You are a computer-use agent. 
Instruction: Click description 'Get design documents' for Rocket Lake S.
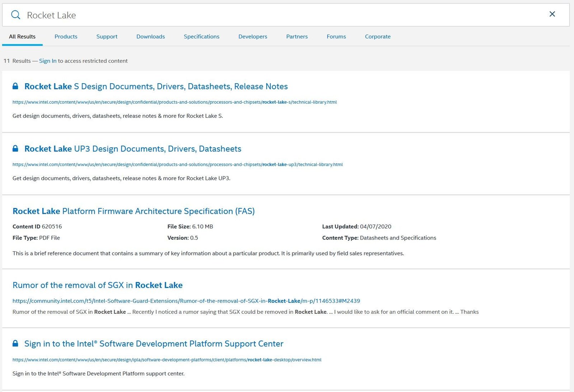pos(118,116)
